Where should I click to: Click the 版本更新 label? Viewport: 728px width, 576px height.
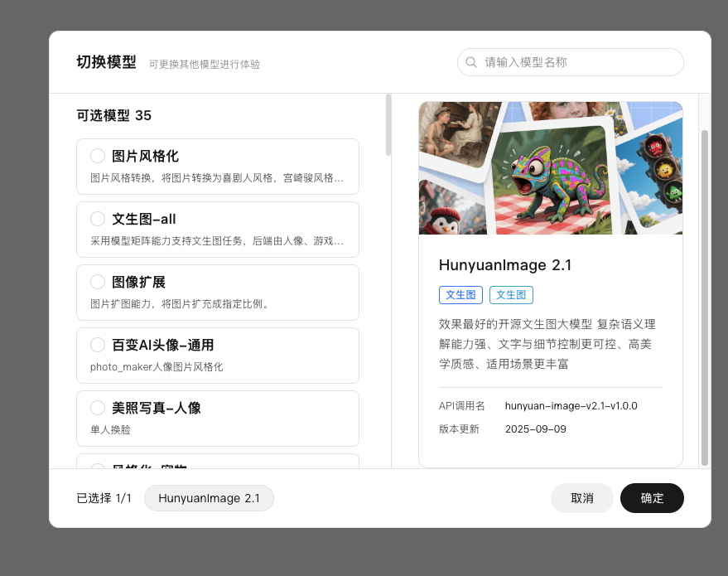click(x=459, y=428)
